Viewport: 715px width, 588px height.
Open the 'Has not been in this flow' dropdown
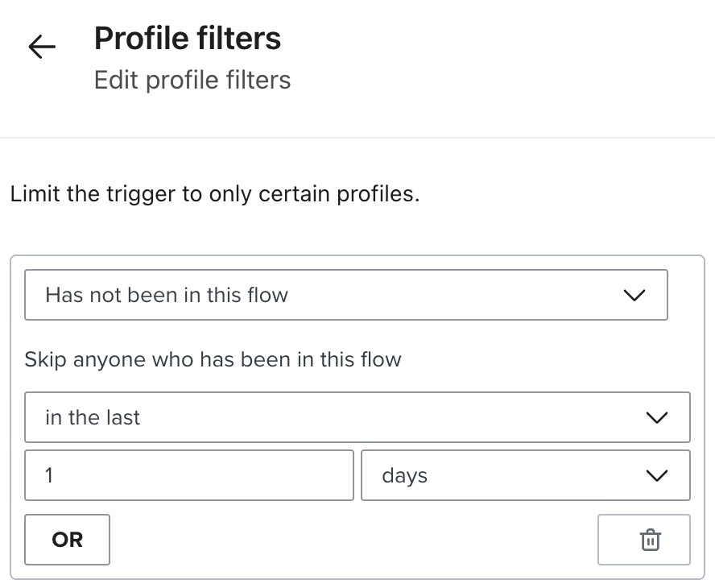click(346, 295)
